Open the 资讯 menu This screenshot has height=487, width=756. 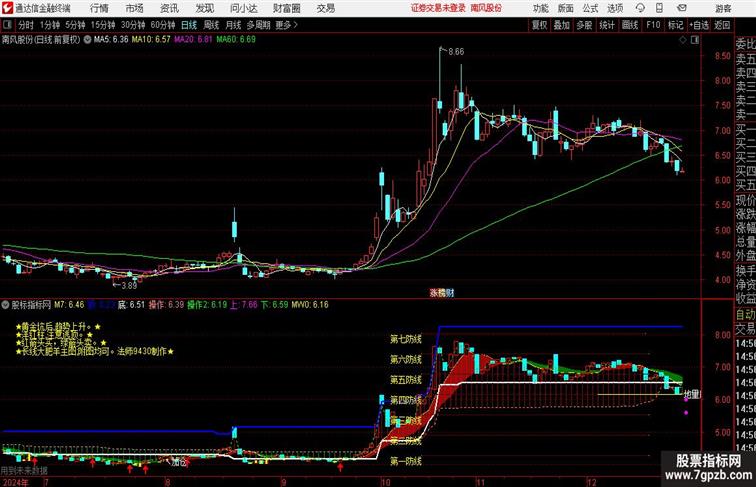(169, 8)
